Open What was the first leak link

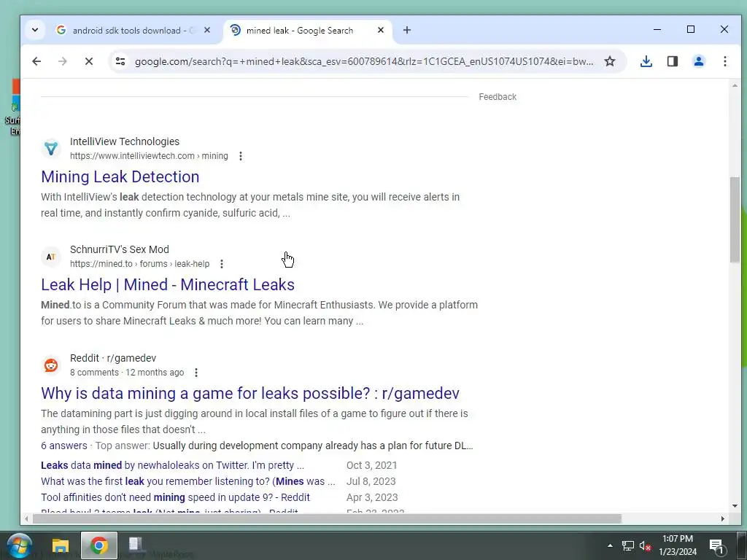[187, 481]
